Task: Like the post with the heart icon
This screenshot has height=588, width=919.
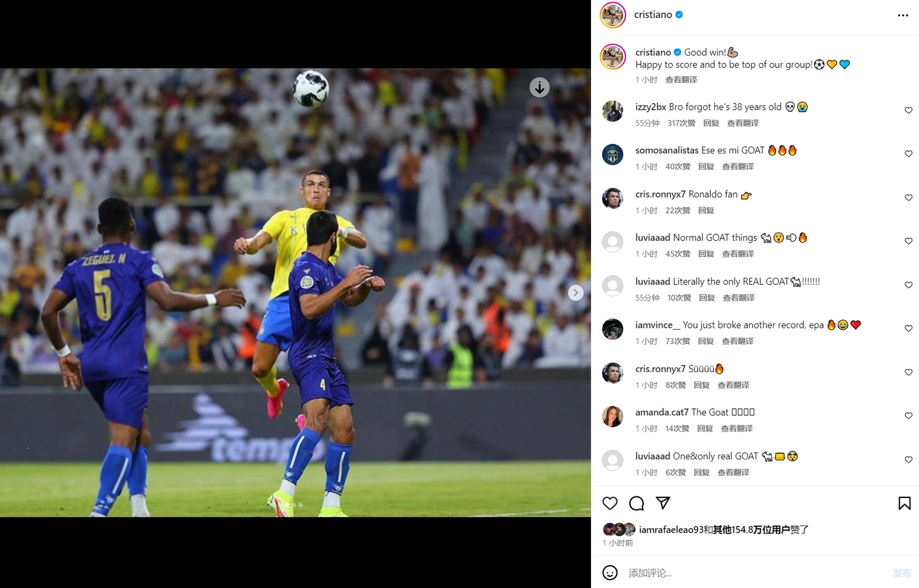Action: point(610,503)
